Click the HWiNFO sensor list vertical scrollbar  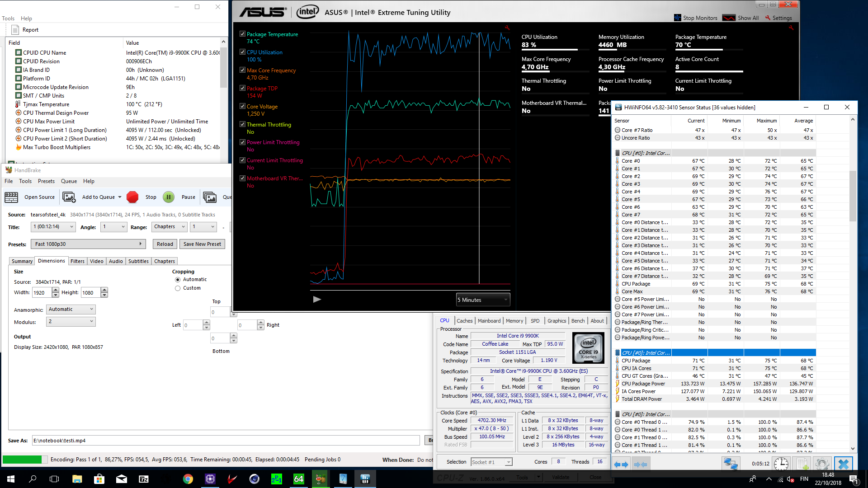tap(853, 284)
